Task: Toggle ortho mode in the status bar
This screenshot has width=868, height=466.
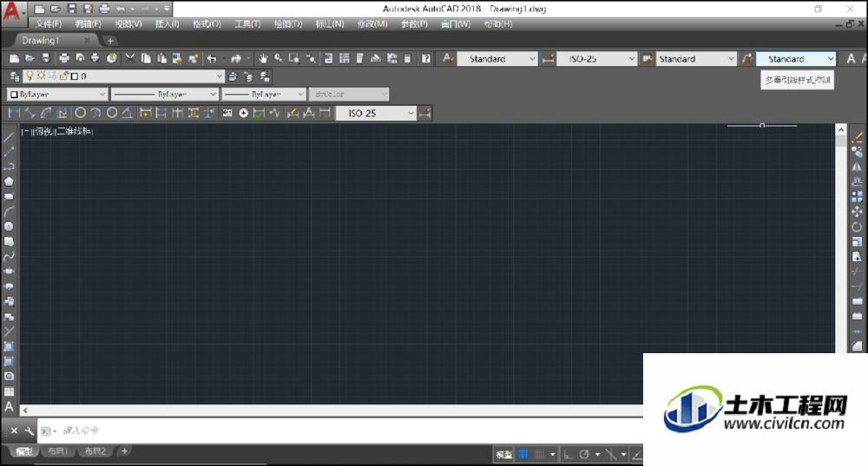Action: click(568, 455)
